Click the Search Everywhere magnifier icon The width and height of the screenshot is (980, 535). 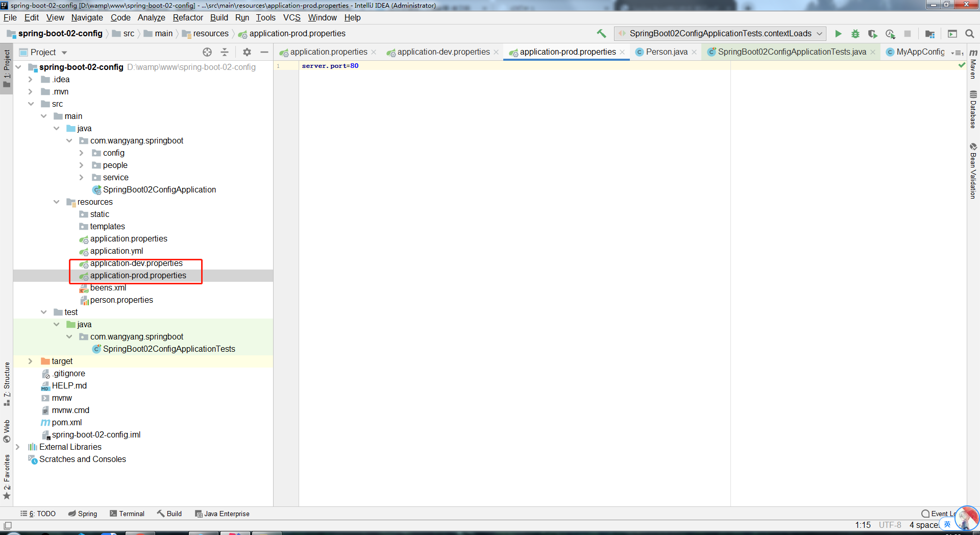pos(970,34)
